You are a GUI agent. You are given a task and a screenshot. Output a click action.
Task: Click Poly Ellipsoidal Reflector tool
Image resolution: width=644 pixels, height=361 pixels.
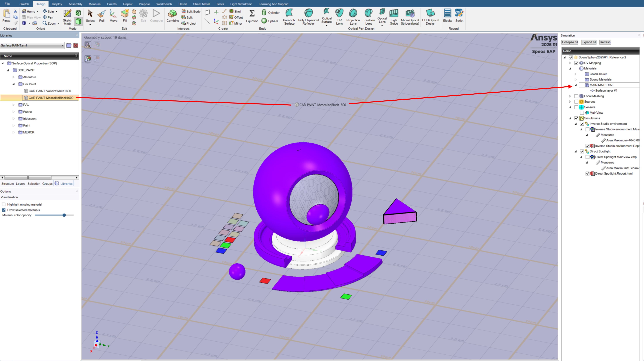tap(309, 17)
